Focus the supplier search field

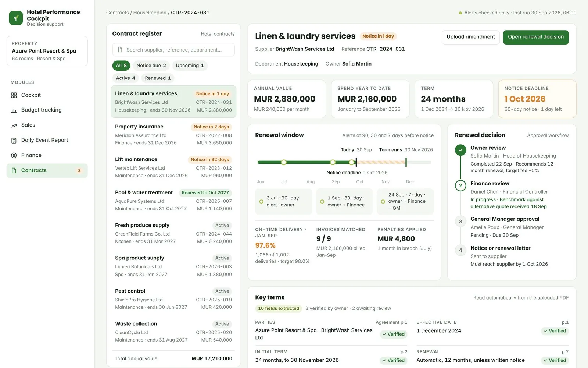pos(173,50)
